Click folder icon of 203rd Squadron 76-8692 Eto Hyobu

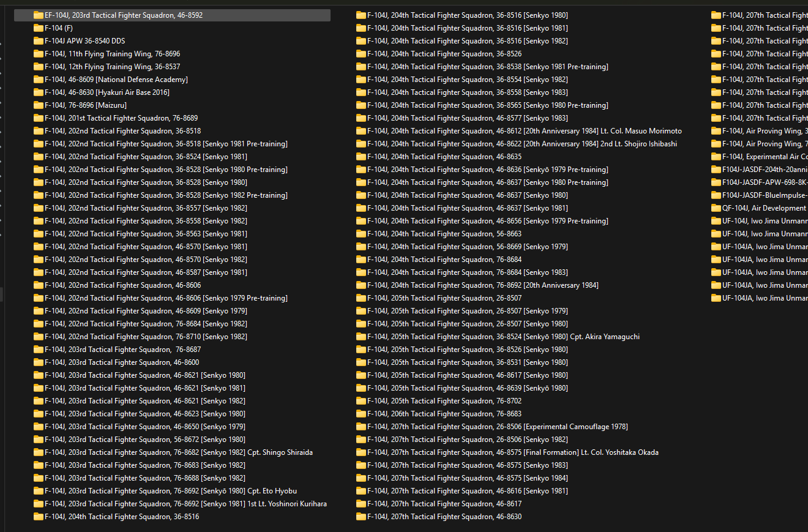(x=39, y=491)
